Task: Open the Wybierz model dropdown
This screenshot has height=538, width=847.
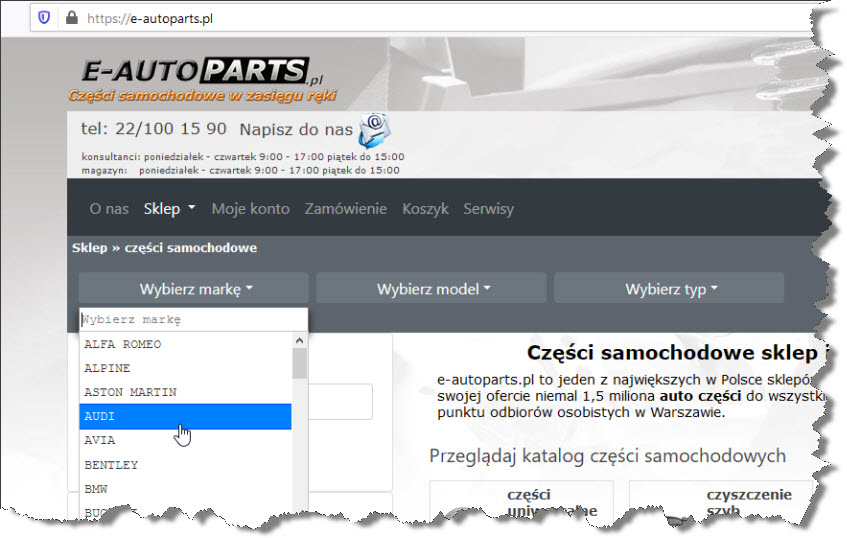Action: pos(431,288)
